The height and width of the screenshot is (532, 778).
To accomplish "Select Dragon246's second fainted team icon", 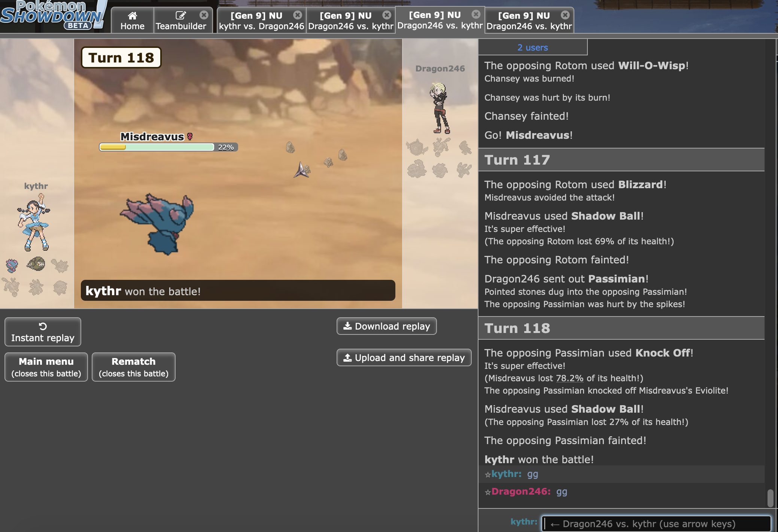I will coord(441,146).
